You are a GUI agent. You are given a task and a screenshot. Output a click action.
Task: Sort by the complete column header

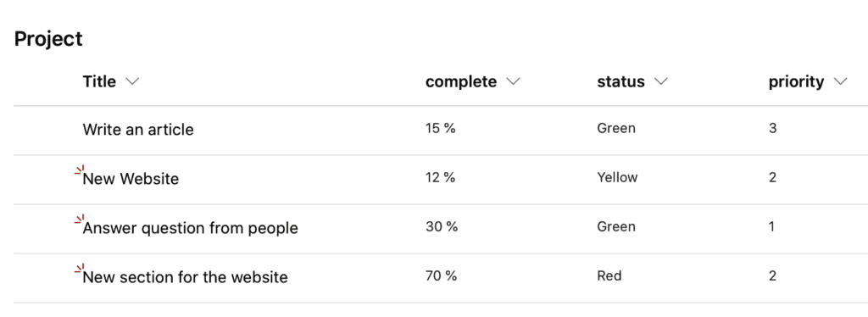pyautogui.click(x=461, y=82)
